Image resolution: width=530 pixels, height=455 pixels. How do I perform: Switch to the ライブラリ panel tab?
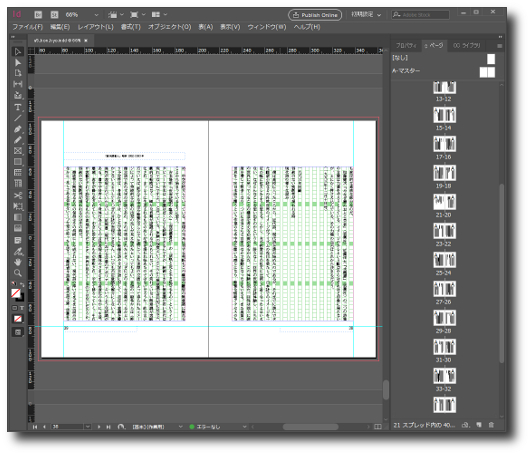pos(466,45)
